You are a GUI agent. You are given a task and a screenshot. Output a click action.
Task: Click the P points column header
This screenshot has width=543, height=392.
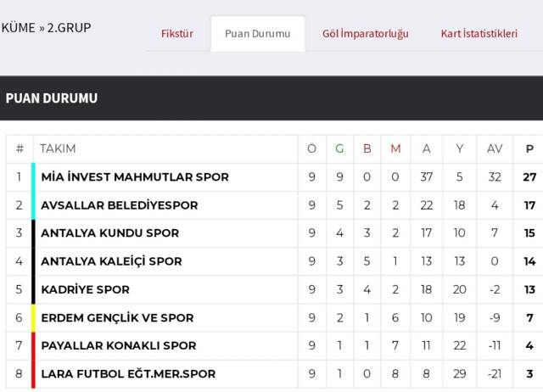[x=529, y=148]
